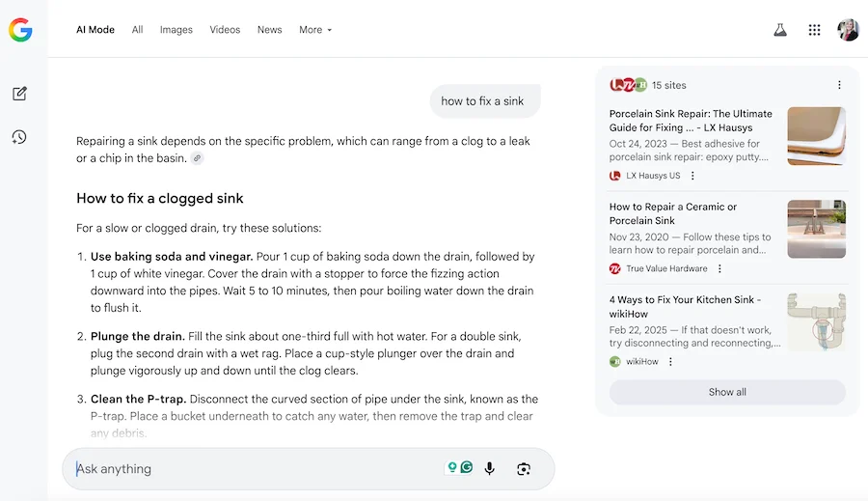Click the Google logo

point(20,30)
